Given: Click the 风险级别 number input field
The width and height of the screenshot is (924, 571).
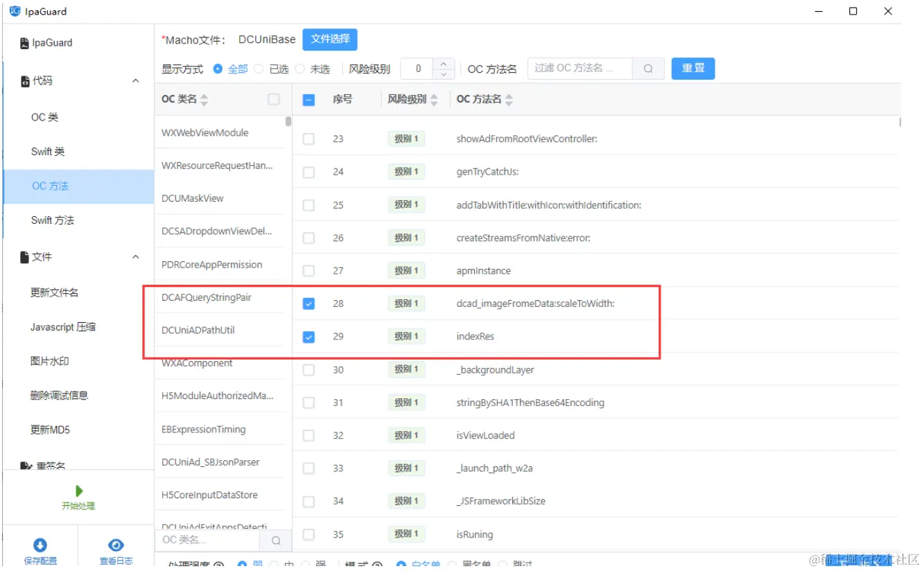Looking at the screenshot, I should (x=418, y=69).
